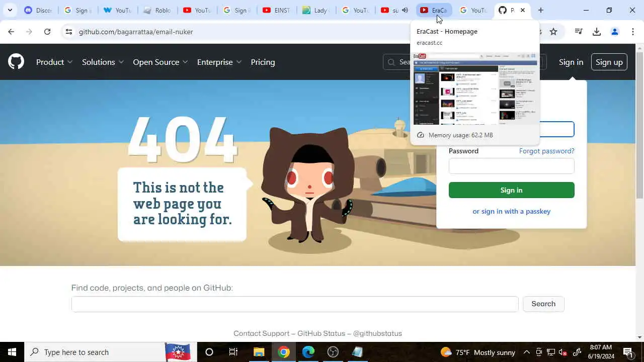Viewport: 644px width, 362px height.
Task: Expand the Product menu
Action: [54, 62]
